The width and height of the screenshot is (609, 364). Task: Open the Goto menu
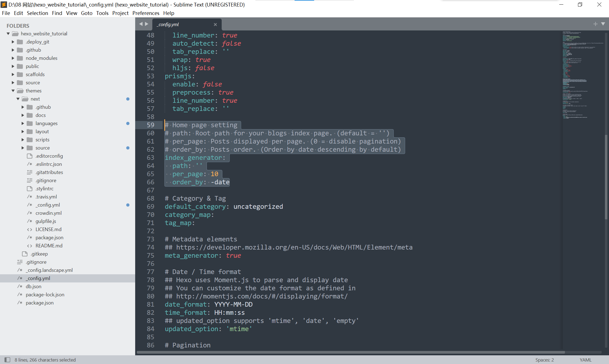coord(86,13)
